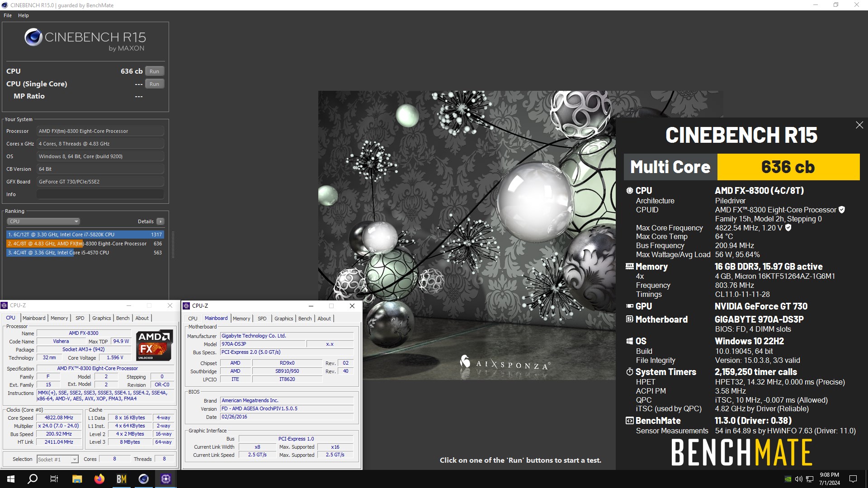
Task: Switch to Memory tab in left CPU-Z
Action: pos(59,318)
